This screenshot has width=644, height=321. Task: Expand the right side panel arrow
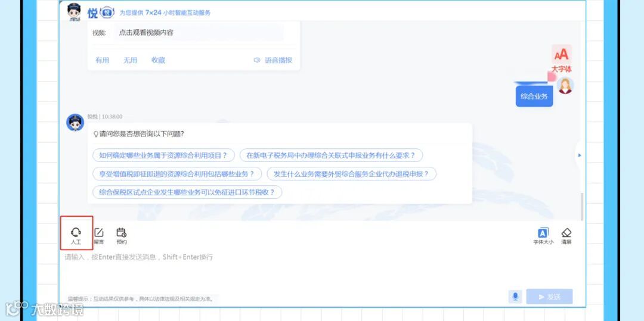[x=580, y=155]
